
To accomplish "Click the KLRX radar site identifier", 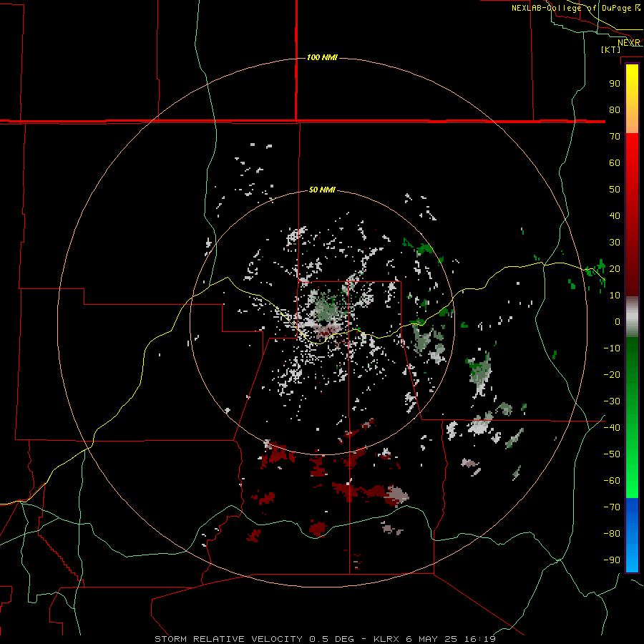I will [387, 639].
